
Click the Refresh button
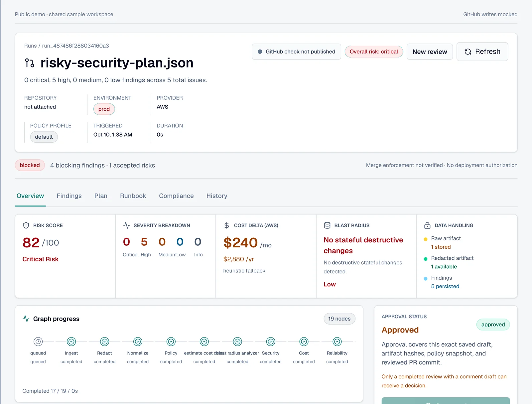click(x=482, y=52)
